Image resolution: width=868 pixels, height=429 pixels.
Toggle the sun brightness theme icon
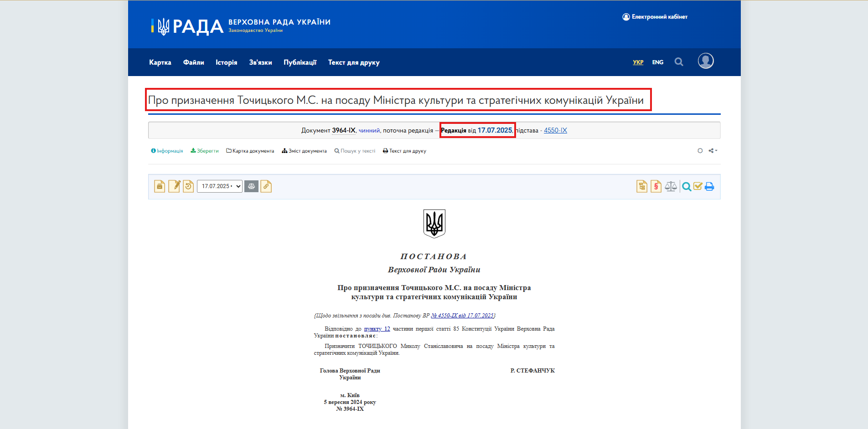(x=700, y=151)
